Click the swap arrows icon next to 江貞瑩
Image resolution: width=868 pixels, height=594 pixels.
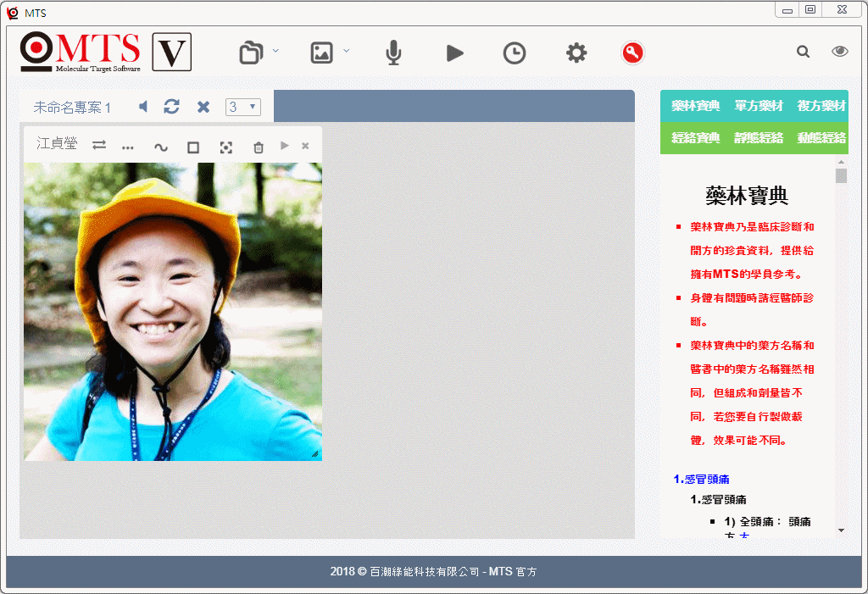(99, 145)
